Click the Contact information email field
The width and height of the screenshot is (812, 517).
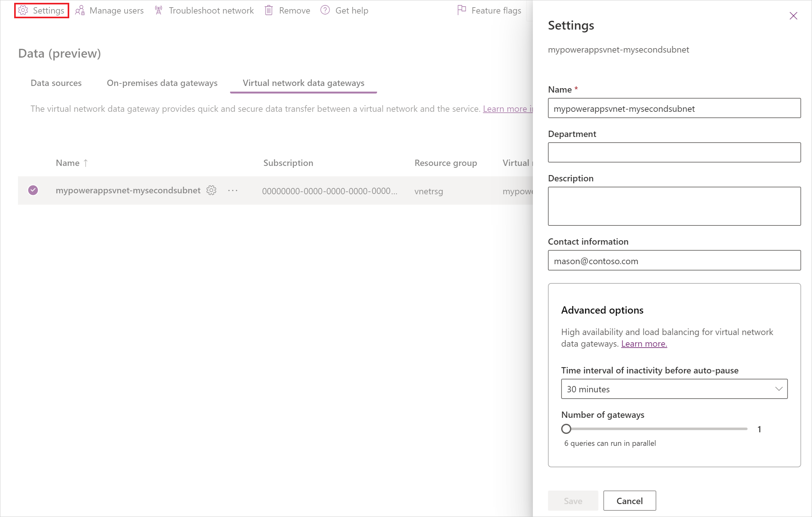[x=674, y=260]
